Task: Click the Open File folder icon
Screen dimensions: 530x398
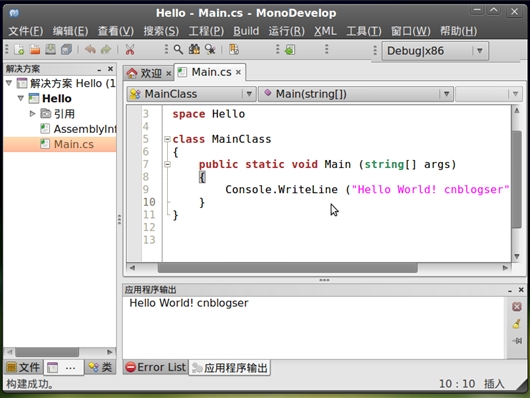Action: (34, 50)
